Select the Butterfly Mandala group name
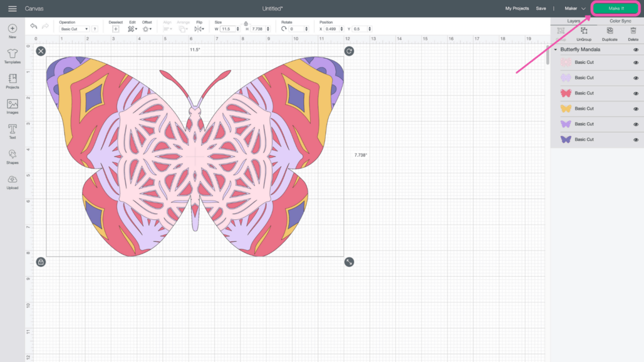 [580, 49]
